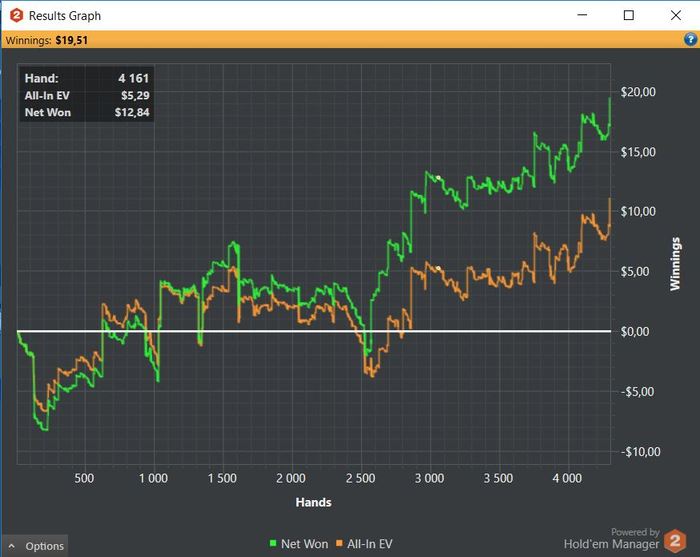This screenshot has height=557, width=700.
Task: Expand the Options panel
Action: (36, 546)
